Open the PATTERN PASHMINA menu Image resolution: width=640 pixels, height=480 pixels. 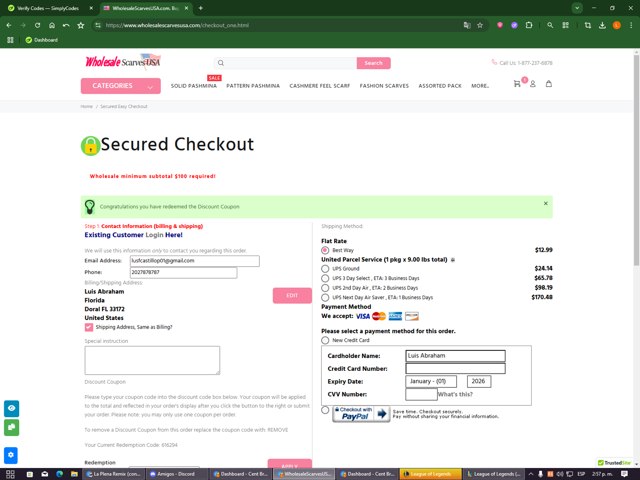point(253,86)
